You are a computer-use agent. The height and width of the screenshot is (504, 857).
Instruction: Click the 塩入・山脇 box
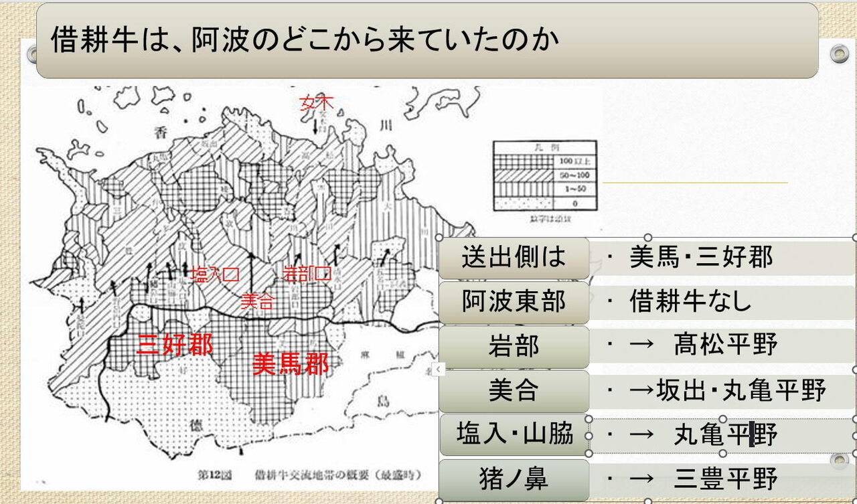(514, 435)
